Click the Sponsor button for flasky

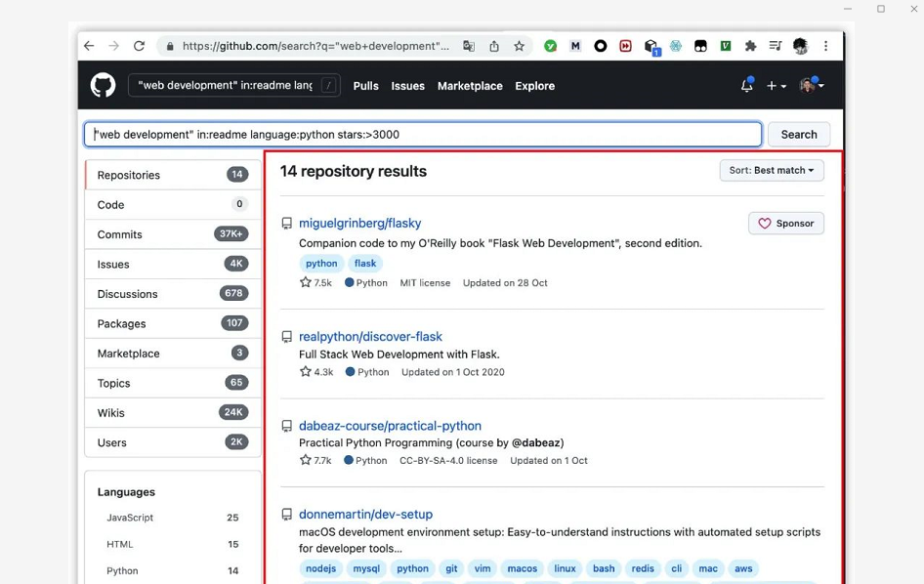(786, 224)
